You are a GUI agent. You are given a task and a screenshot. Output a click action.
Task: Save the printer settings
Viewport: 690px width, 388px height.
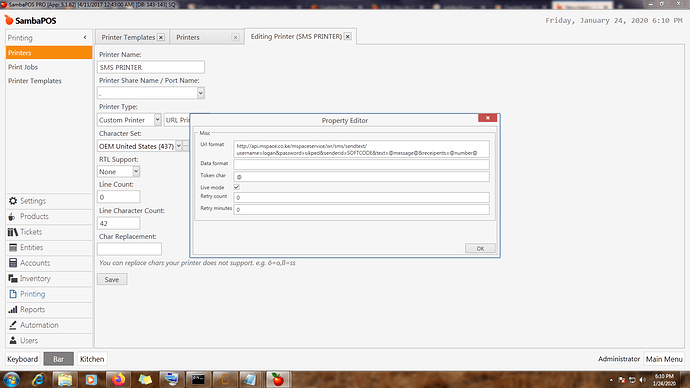coord(112,280)
